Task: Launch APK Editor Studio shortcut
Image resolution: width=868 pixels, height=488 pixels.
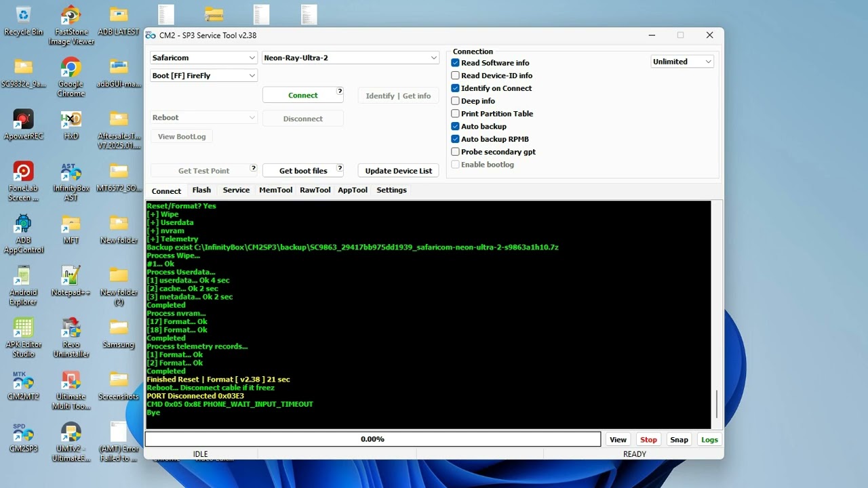Action: [23, 338]
